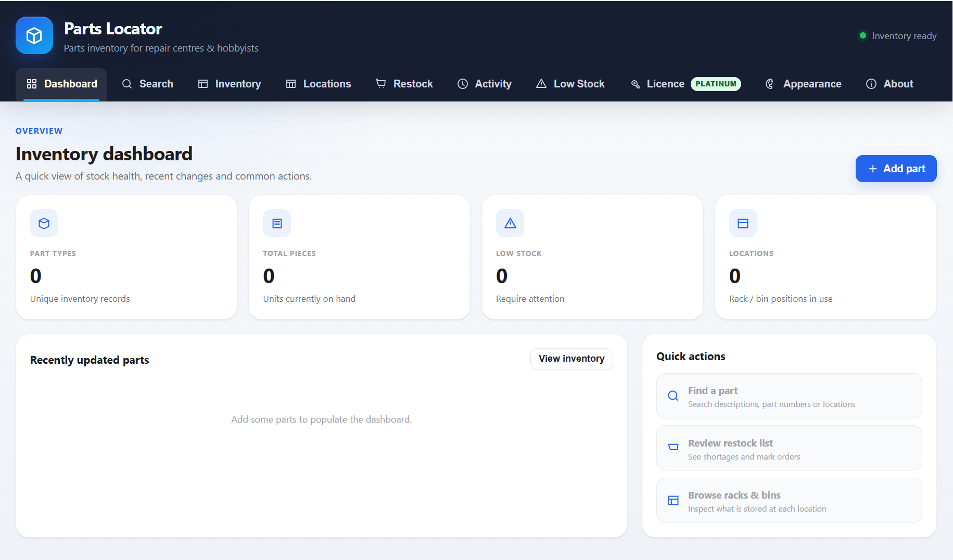Go to the Inventory tab

click(x=230, y=84)
